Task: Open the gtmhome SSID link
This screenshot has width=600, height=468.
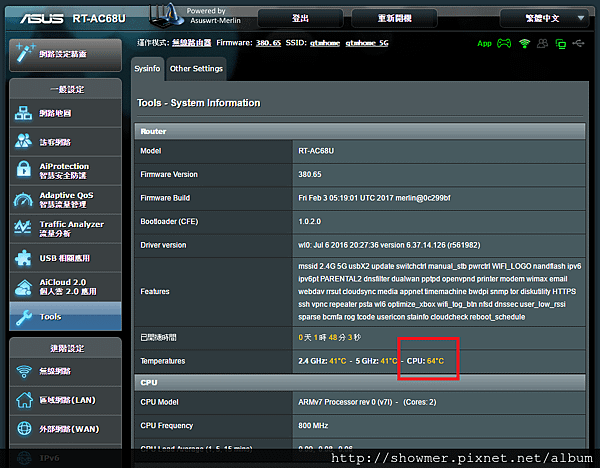Action: click(325, 43)
